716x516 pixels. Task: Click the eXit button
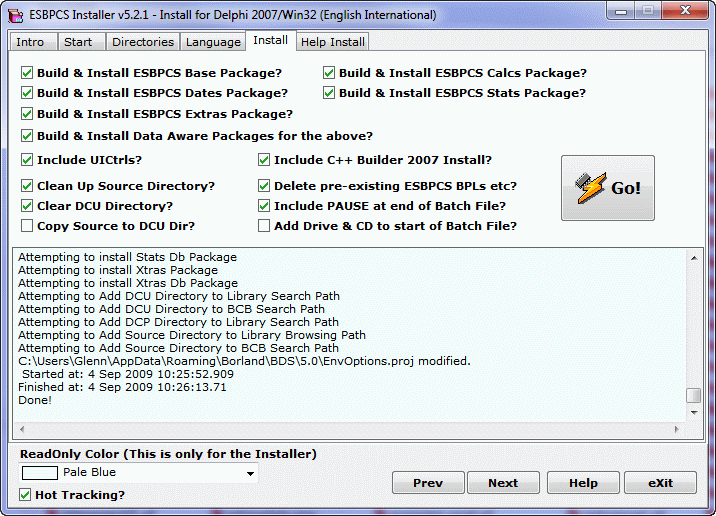[x=660, y=483]
